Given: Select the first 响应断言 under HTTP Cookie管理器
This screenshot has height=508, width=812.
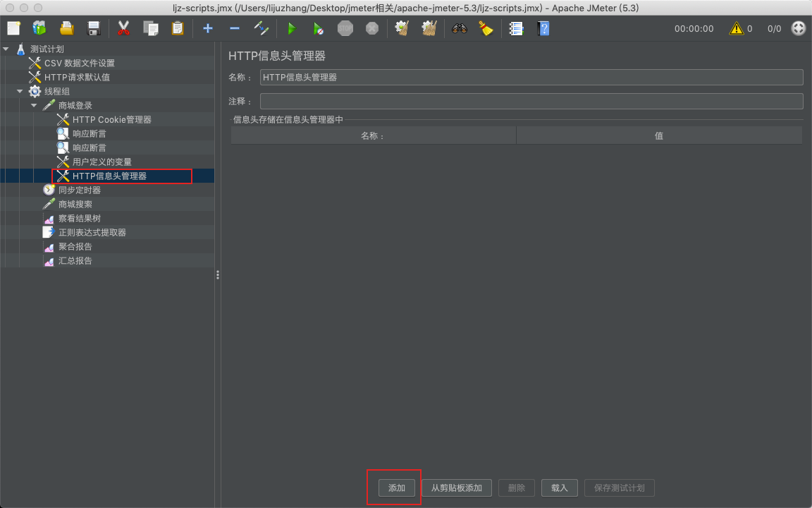Looking at the screenshot, I should pos(89,134).
